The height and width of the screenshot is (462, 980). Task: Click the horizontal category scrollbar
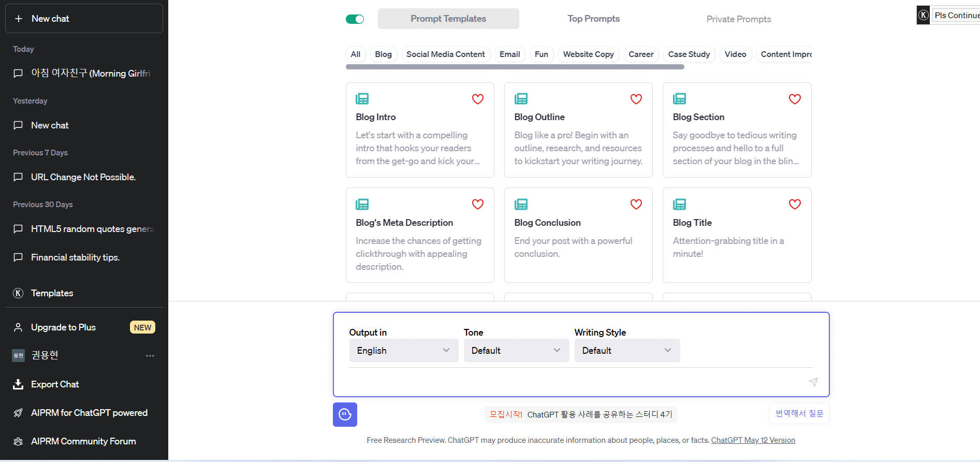(x=515, y=67)
